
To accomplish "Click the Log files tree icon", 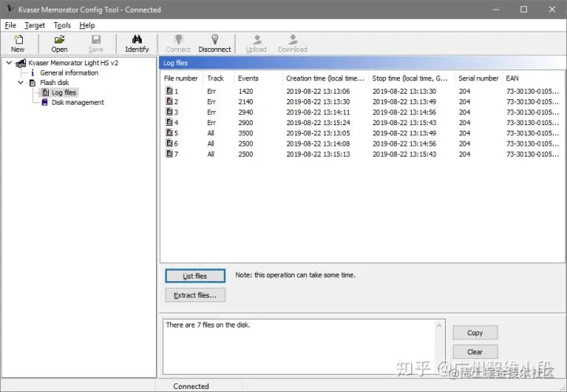I will click(x=45, y=93).
